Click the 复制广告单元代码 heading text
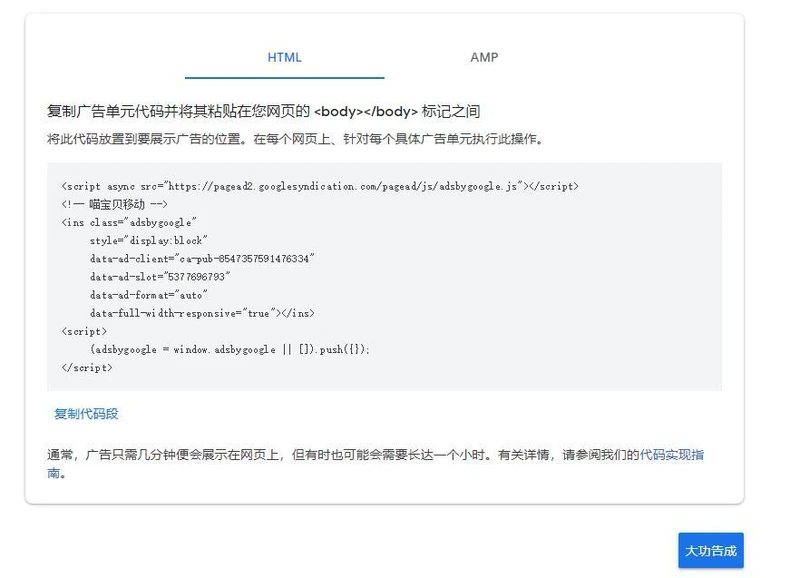The height and width of the screenshot is (578, 800). (x=263, y=111)
